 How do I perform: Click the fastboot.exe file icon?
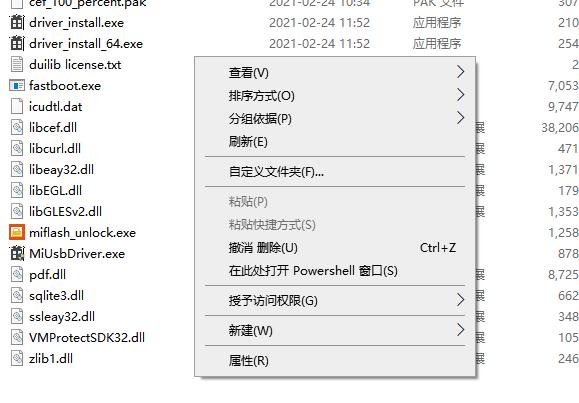pyautogui.click(x=17, y=86)
